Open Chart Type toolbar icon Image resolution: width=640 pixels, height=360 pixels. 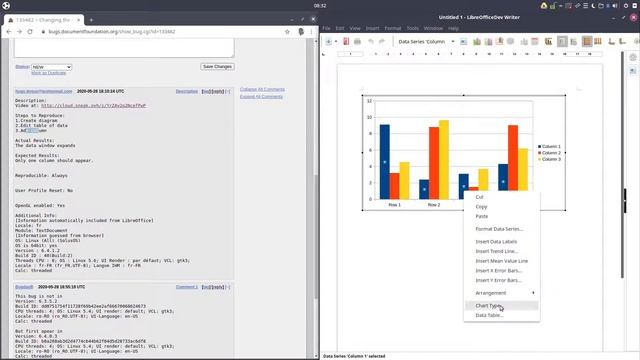[477, 41]
